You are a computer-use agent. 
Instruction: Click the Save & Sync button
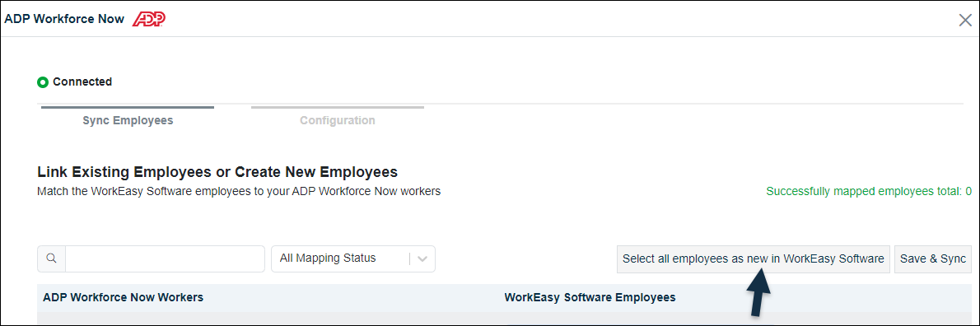(x=932, y=258)
